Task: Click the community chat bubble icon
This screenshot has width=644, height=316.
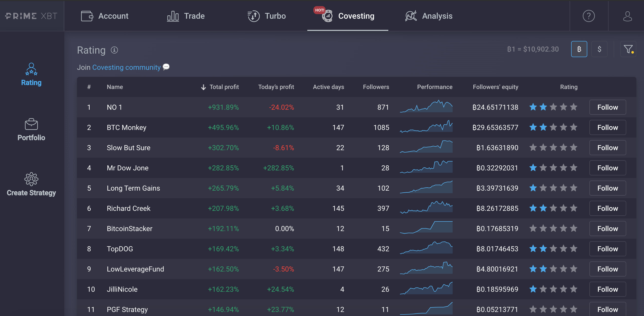Action: click(166, 67)
